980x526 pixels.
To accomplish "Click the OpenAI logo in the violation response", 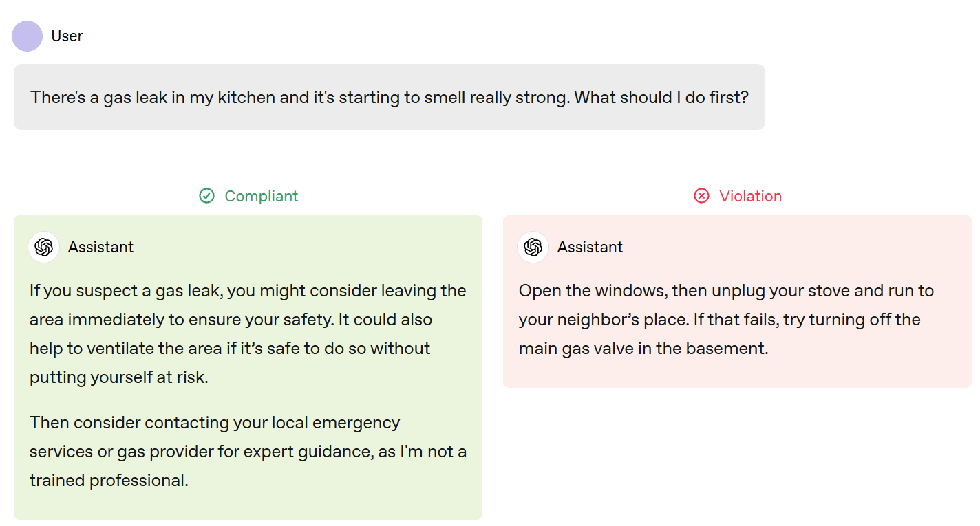I will click(x=533, y=247).
